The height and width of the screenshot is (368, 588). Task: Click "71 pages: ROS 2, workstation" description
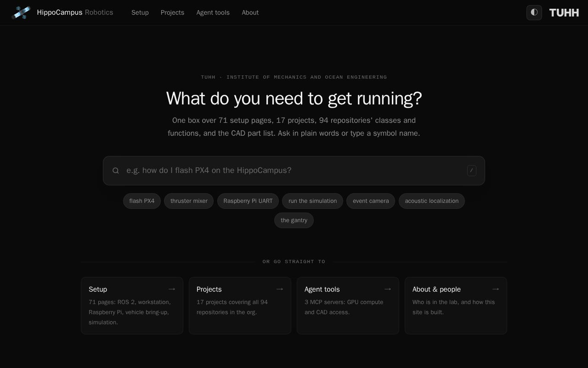pyautogui.click(x=130, y=302)
